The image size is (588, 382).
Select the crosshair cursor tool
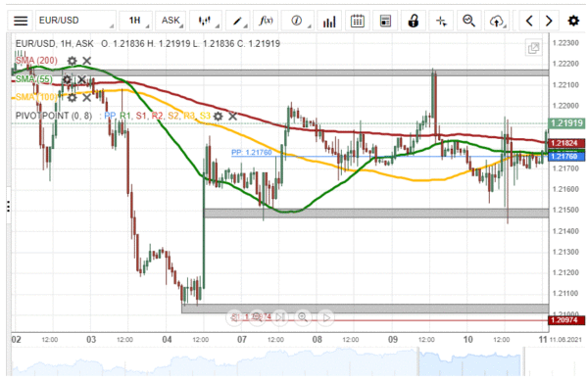point(441,21)
